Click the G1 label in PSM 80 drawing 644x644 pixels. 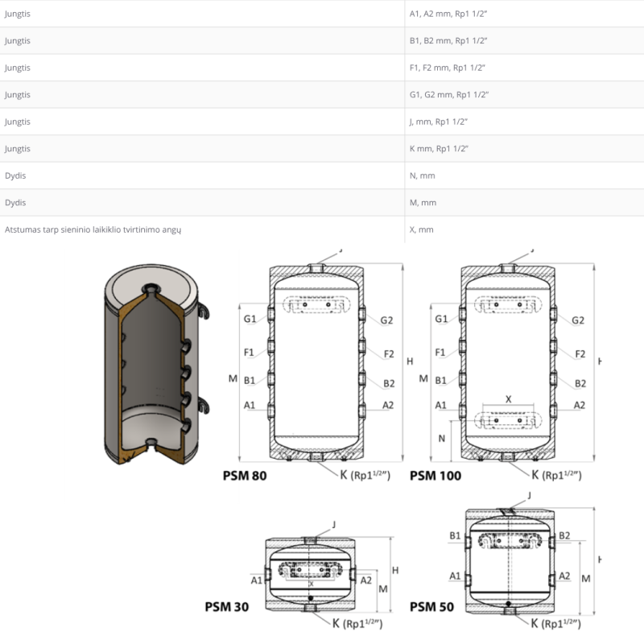pyautogui.click(x=250, y=319)
